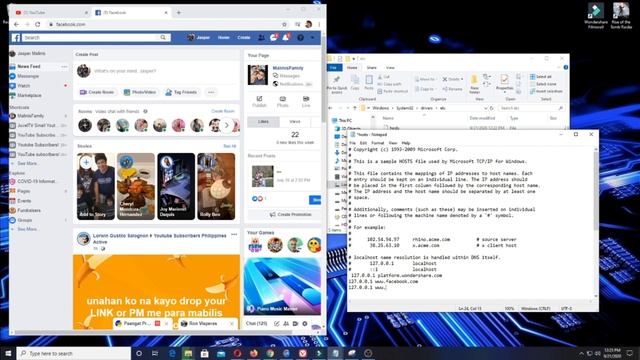Expand See More under Shortcuts

(27, 163)
